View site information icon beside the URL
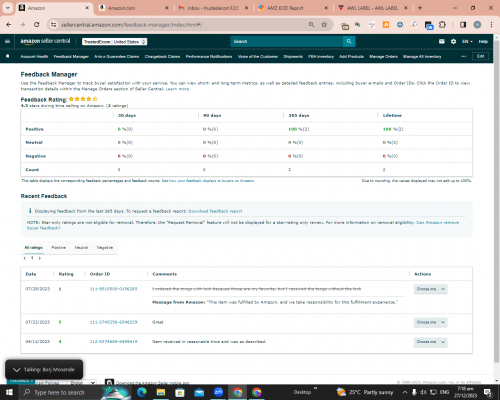 pos(53,25)
